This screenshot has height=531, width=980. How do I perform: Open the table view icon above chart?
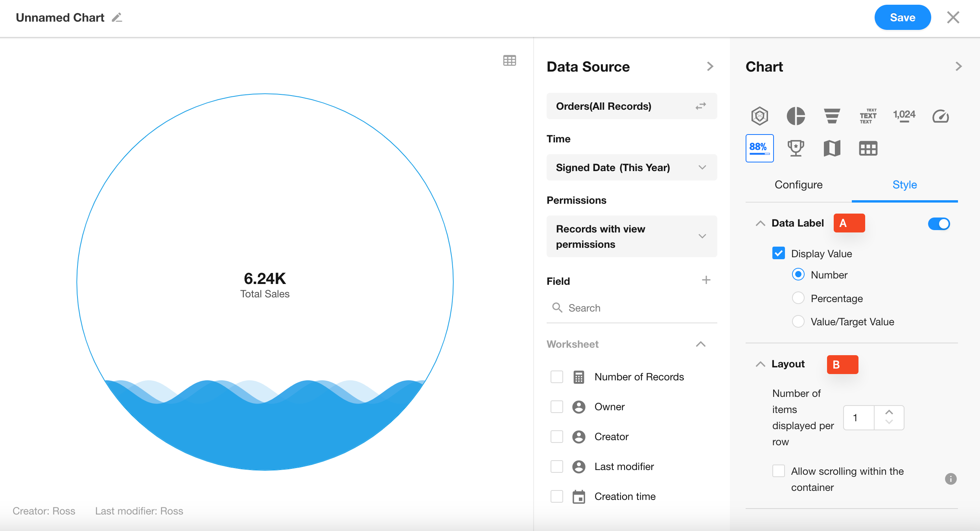[x=509, y=61]
